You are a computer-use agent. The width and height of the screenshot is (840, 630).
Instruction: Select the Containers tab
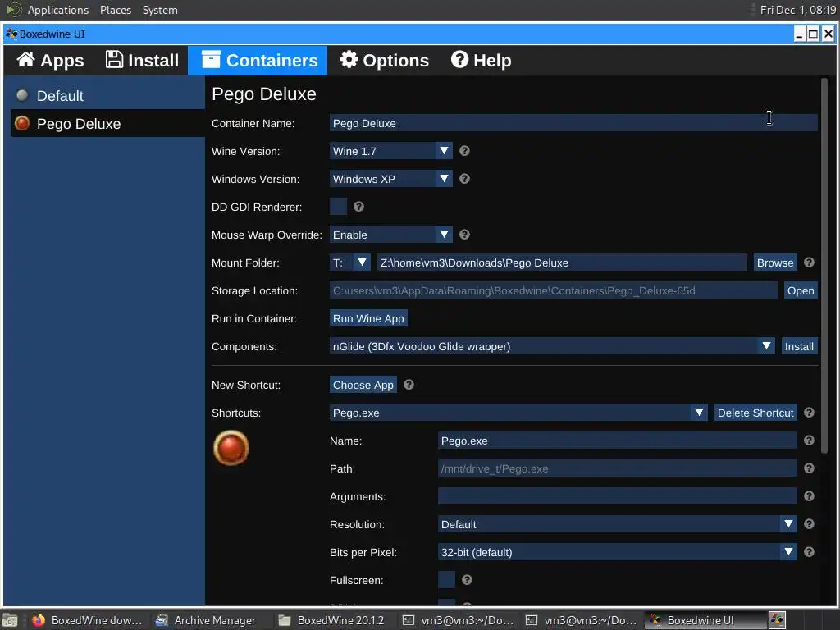coord(259,61)
